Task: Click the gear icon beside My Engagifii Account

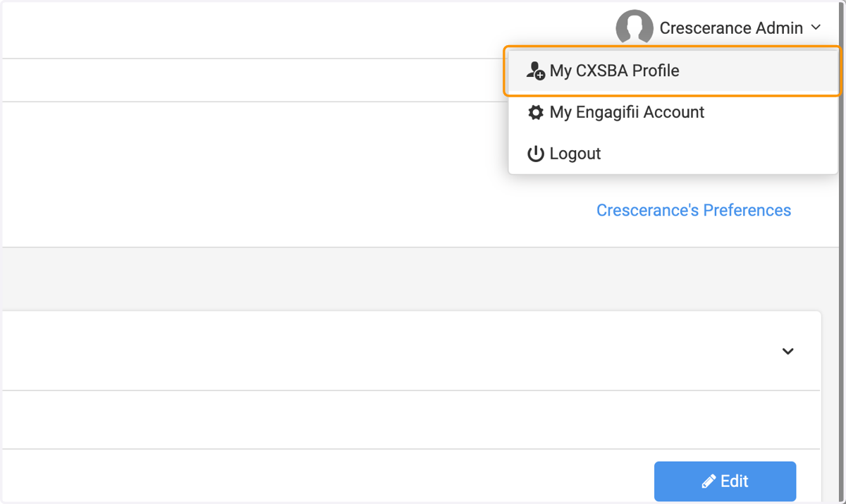Action: 536,113
